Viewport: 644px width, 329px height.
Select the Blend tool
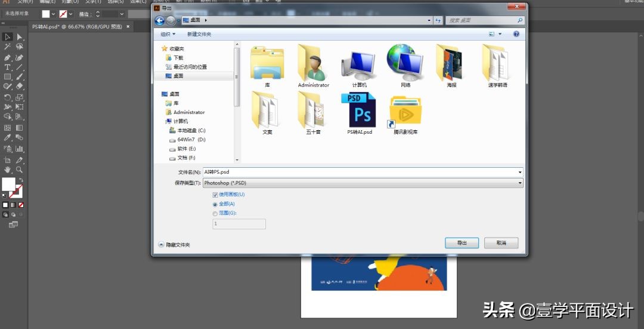pos(19,138)
